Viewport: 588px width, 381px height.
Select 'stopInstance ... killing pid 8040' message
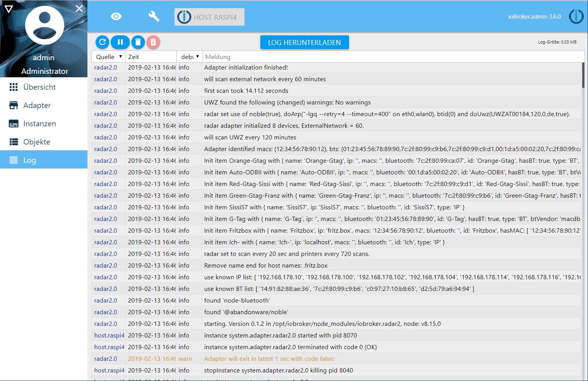[279, 371]
